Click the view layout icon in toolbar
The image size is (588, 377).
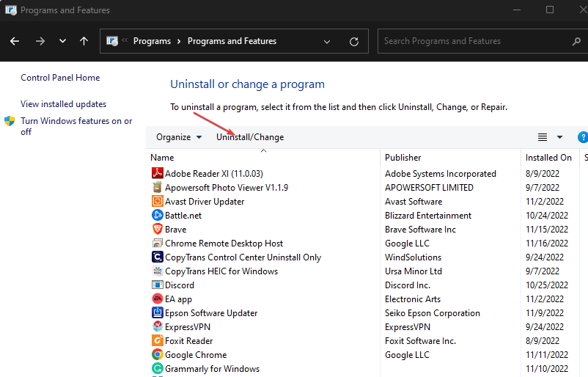(543, 137)
